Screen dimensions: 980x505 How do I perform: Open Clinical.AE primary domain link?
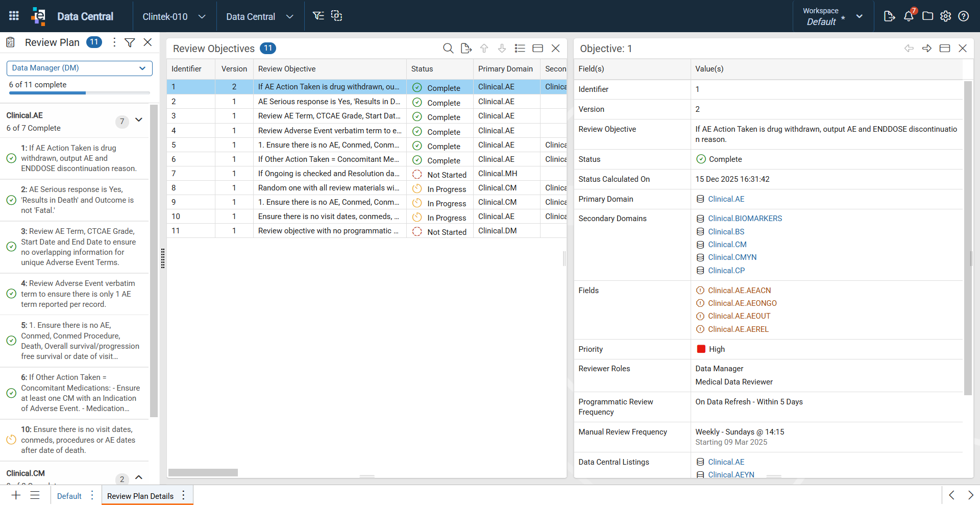coord(726,199)
